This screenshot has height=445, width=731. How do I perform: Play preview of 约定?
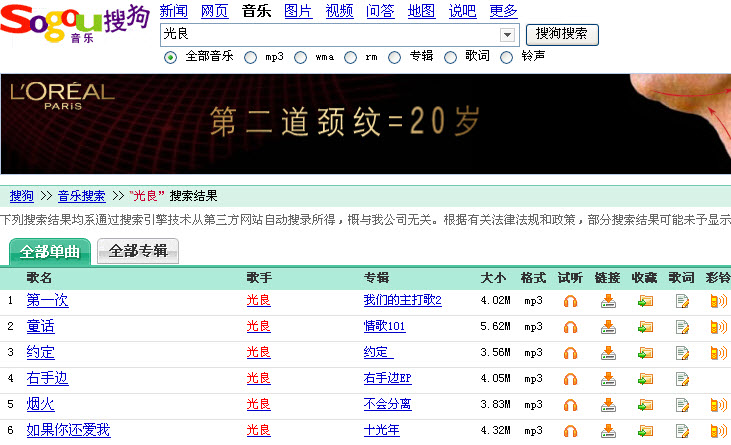click(x=570, y=354)
